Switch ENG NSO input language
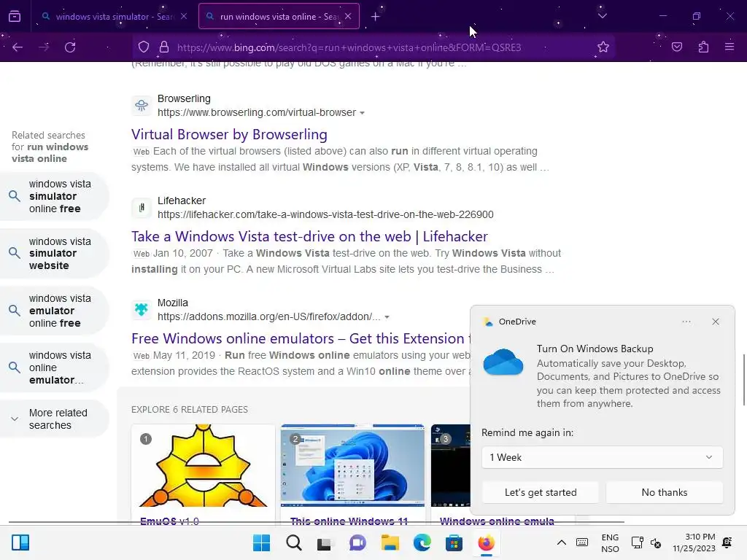 tap(610, 542)
